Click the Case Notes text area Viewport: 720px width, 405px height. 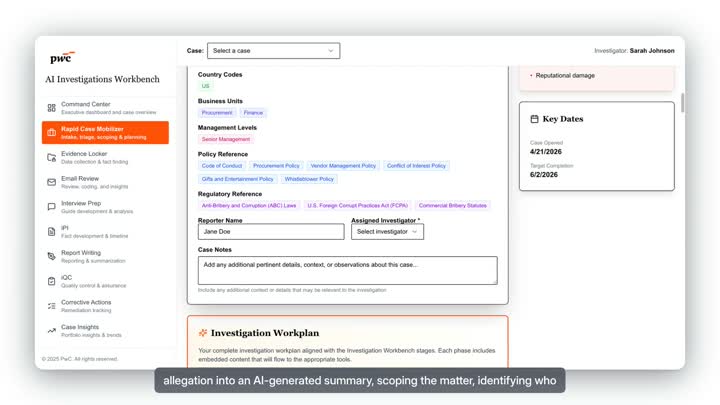(348, 270)
